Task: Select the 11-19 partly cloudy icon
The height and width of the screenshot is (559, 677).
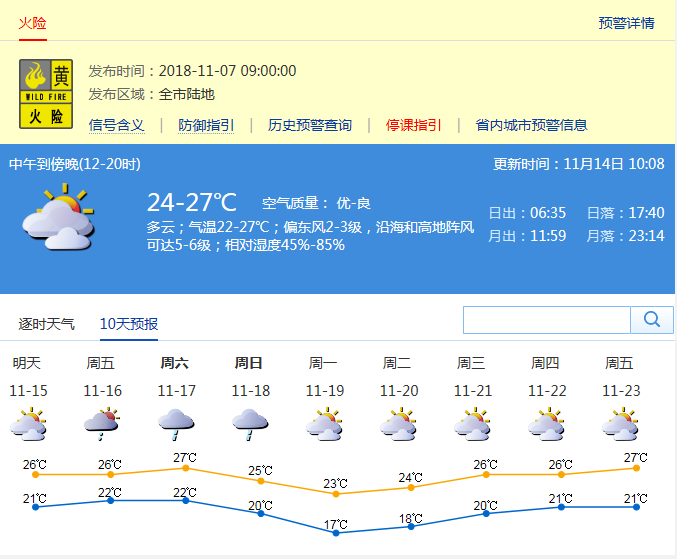Action: tap(324, 424)
